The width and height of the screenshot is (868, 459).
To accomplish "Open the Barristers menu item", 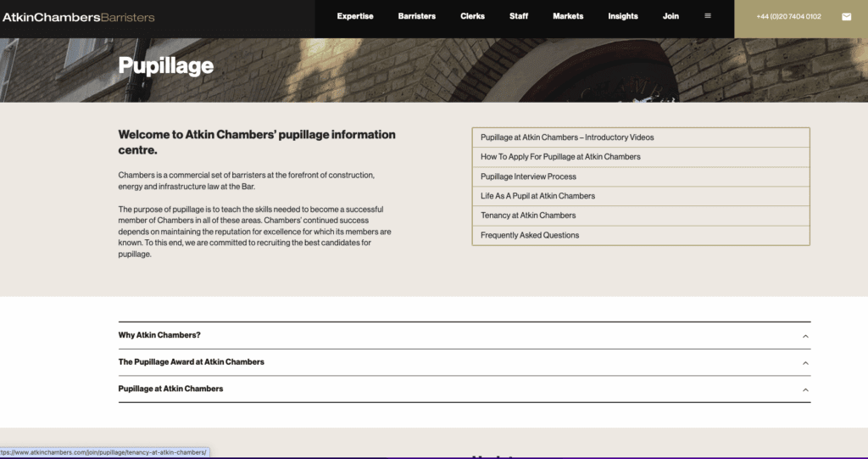I will click(416, 16).
